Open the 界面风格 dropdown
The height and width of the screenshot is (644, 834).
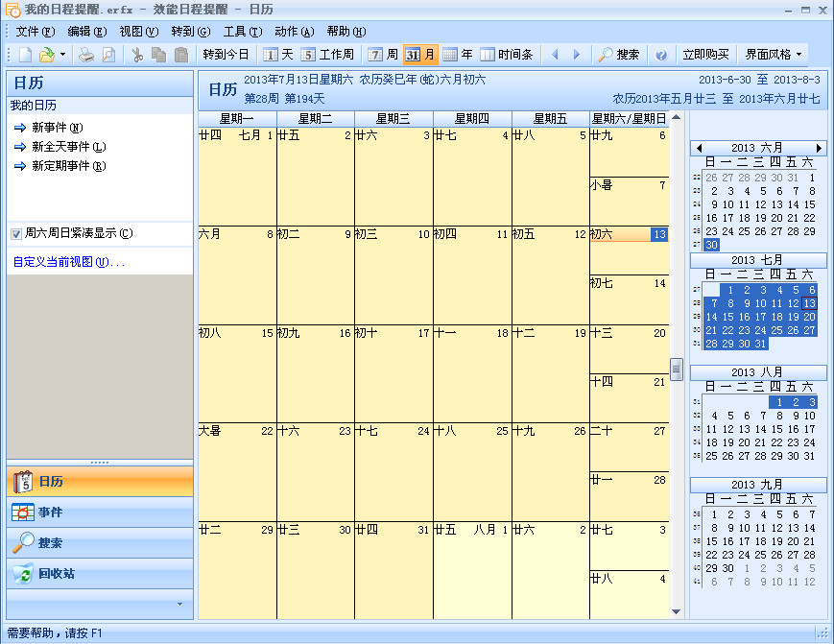[773, 55]
